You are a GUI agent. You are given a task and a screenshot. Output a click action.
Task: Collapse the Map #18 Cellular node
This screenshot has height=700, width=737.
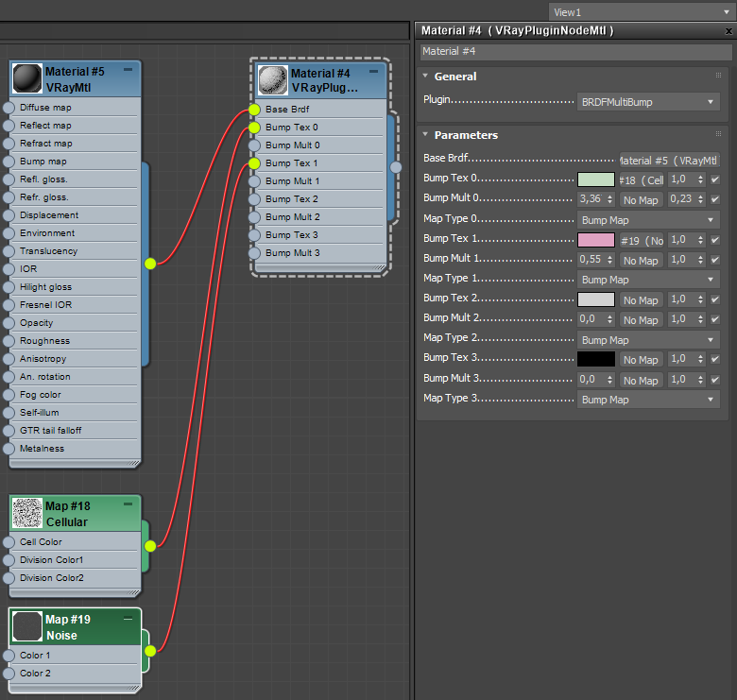(128, 505)
